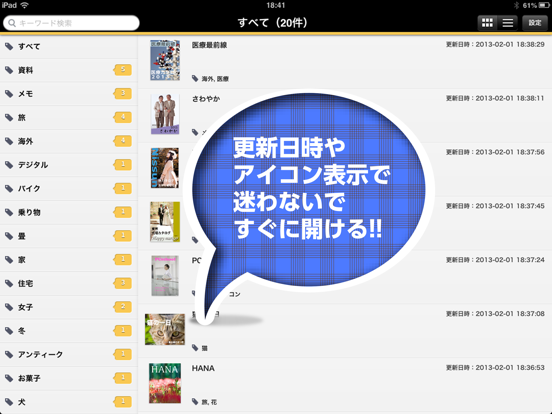
Task: Tap the battery 61% indicator
Action: click(535, 5)
